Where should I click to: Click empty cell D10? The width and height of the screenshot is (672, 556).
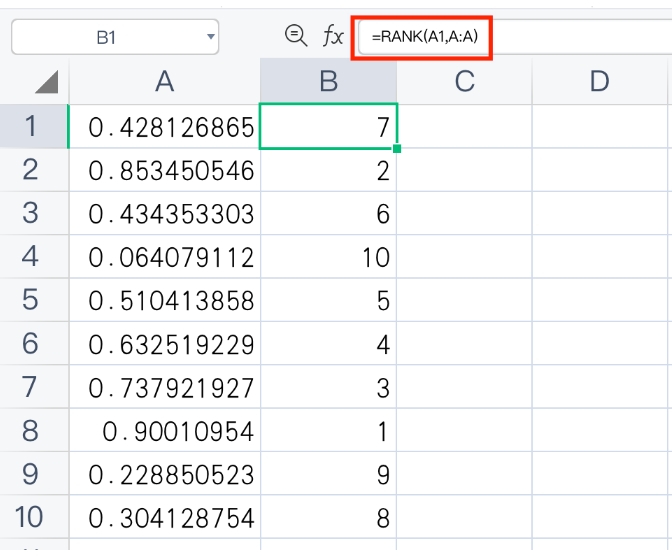(600, 517)
